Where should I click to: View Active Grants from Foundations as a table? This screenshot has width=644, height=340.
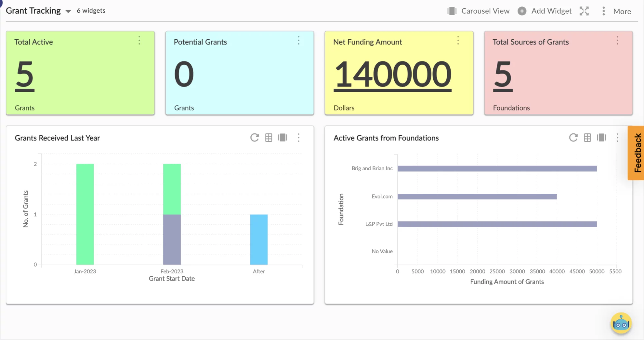(x=587, y=138)
